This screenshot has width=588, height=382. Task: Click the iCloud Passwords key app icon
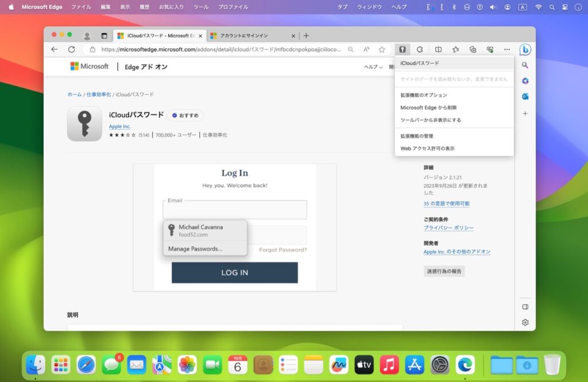(x=84, y=124)
